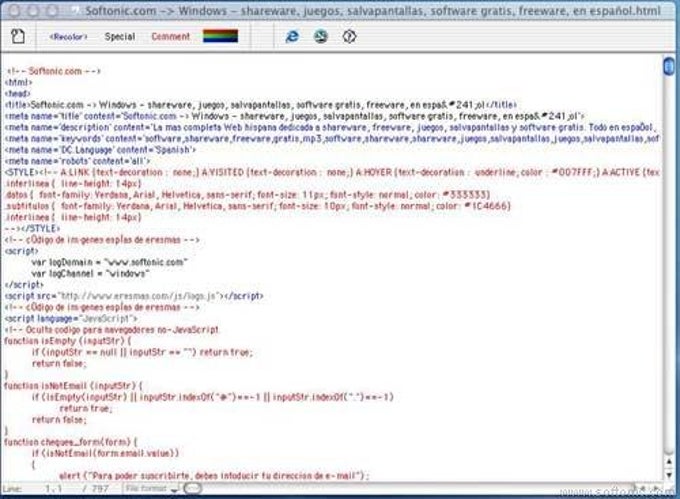Click the document proxy icon in title bar
680x499 pixels.
coord(76,11)
